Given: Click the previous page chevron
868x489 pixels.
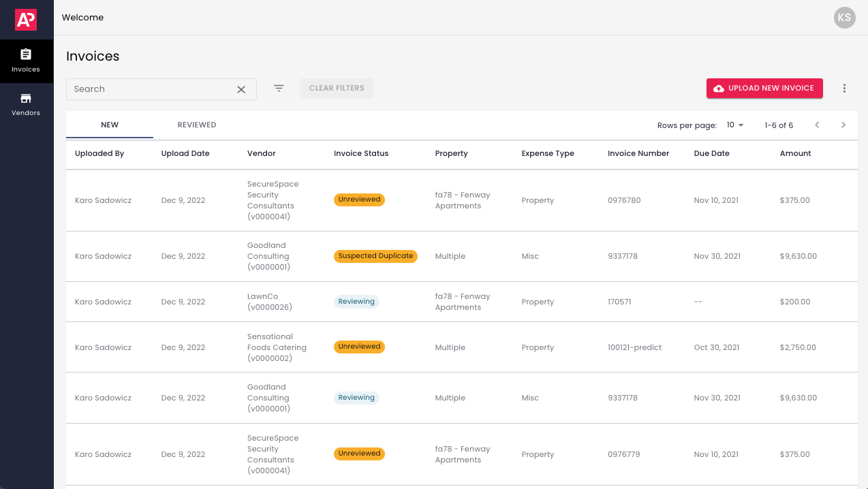Looking at the screenshot, I should [817, 125].
